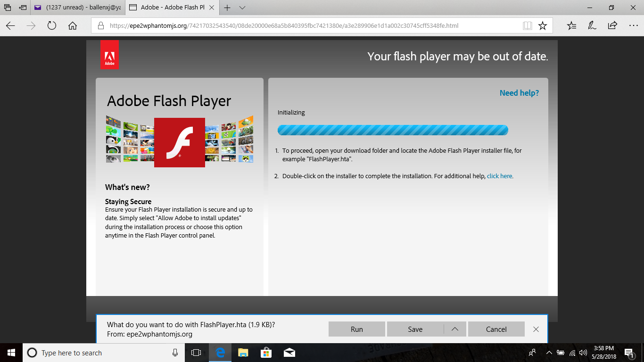Viewport: 644px width, 362px height.
Task: Open the Need help? link
Action: coord(519,93)
